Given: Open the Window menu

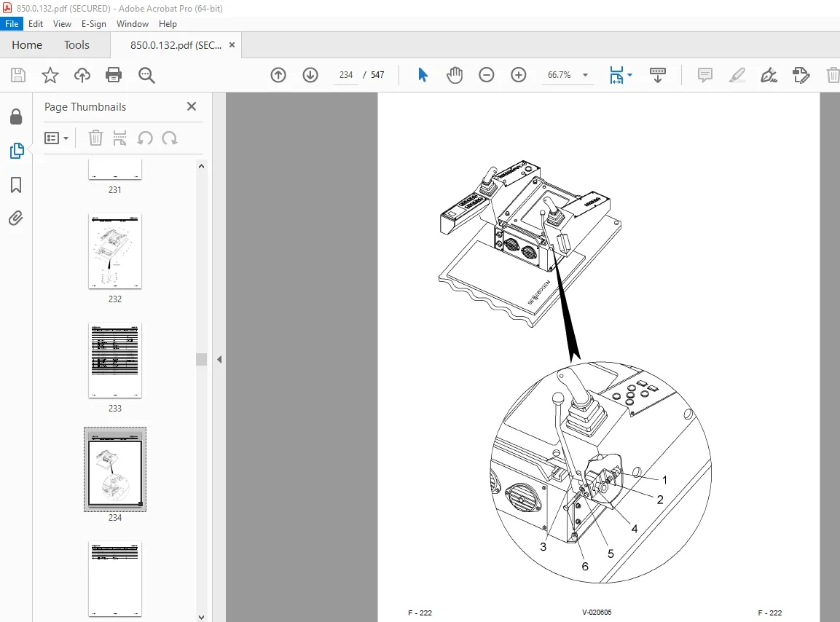Looking at the screenshot, I should tap(133, 24).
